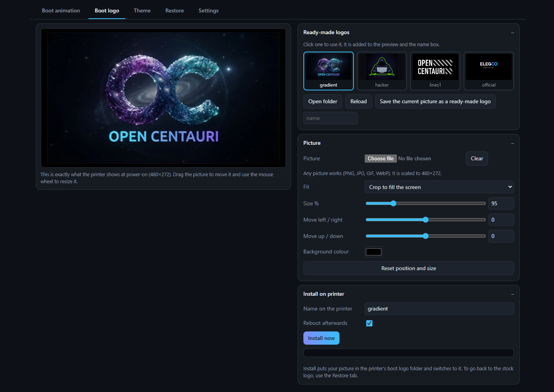Collapse the Install on printer panel

pyautogui.click(x=512, y=294)
